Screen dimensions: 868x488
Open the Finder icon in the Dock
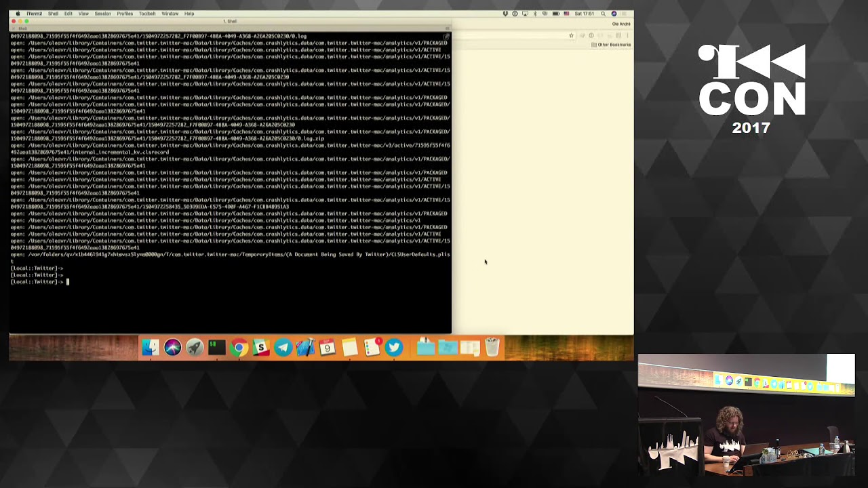point(151,348)
